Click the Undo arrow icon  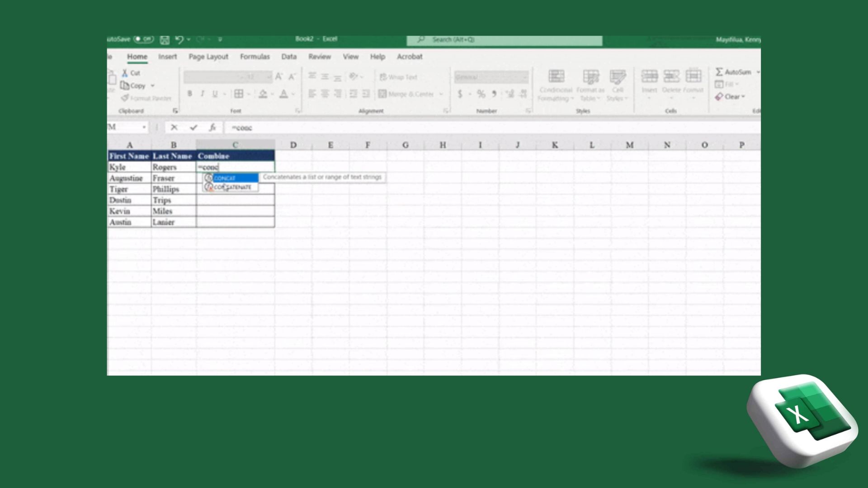coord(179,40)
